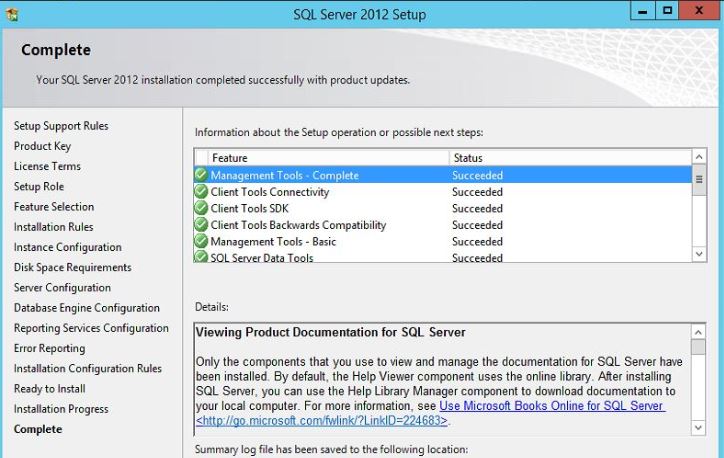Image resolution: width=724 pixels, height=458 pixels.
Task: Click the Feature Selection step in sidebar
Action: click(x=54, y=207)
